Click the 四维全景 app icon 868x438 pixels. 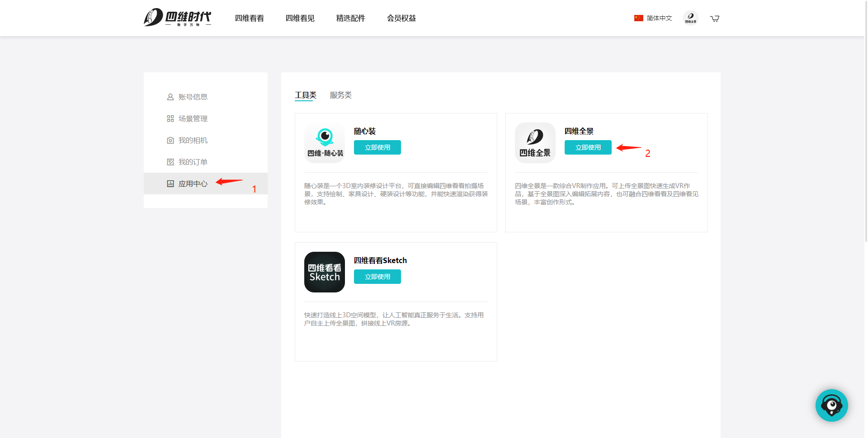pyautogui.click(x=535, y=143)
